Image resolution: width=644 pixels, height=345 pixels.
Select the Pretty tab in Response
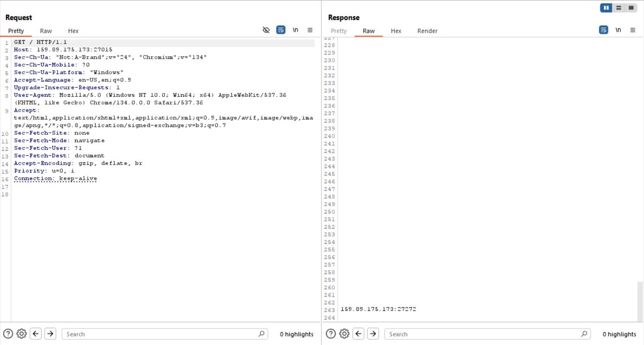coord(339,31)
